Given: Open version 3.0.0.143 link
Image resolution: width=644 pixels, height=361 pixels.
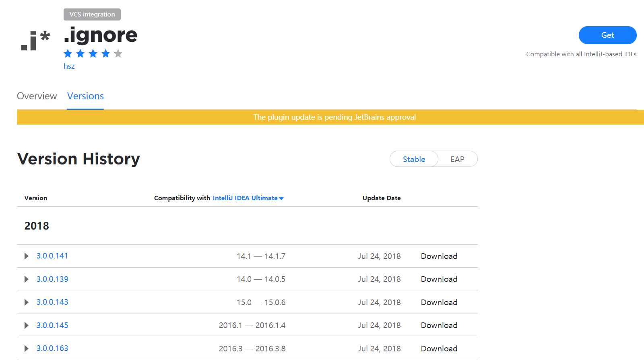Looking at the screenshot, I should 52,302.
